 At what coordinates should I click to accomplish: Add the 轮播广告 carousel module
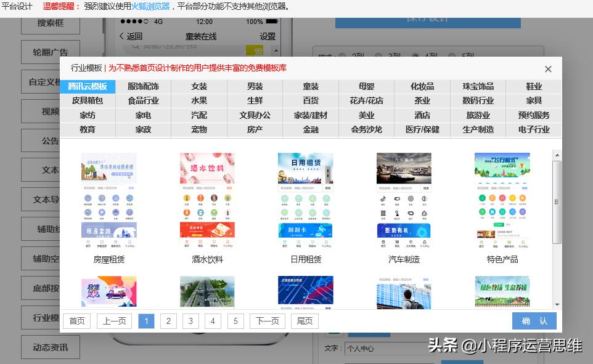[x=51, y=52]
